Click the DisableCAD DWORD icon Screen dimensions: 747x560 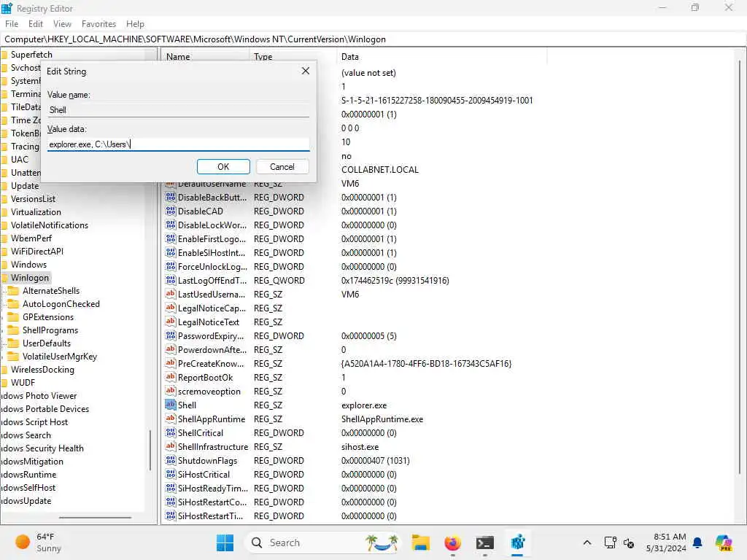point(170,211)
